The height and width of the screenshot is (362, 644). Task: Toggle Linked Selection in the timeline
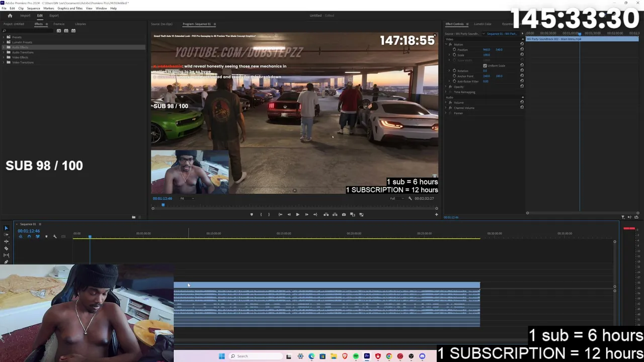click(x=37, y=236)
